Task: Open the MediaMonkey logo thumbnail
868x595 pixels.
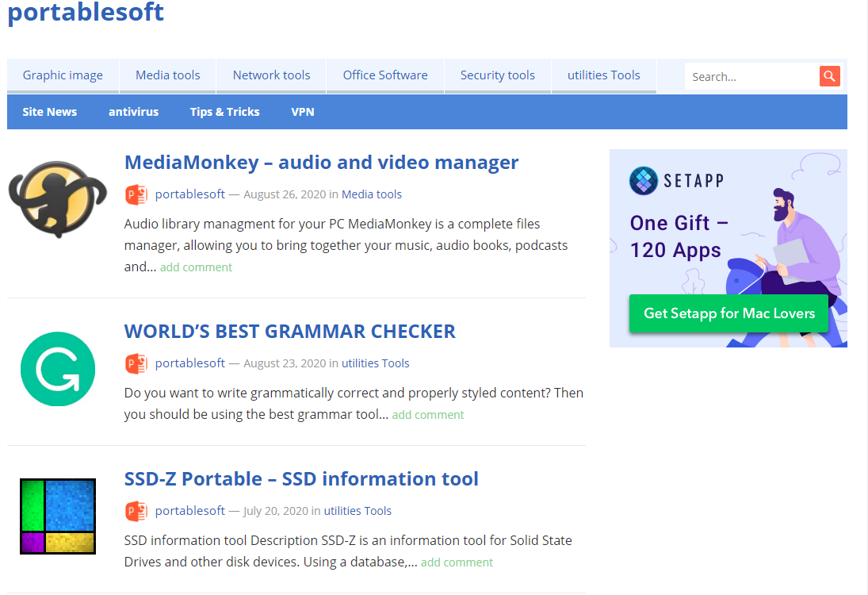Action: [x=58, y=199]
